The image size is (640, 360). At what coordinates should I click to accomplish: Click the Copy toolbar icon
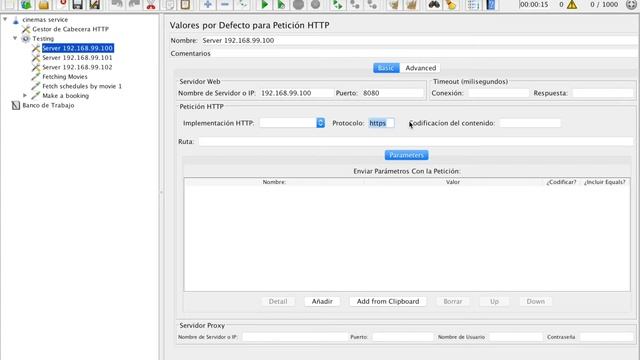tap(169, 4)
